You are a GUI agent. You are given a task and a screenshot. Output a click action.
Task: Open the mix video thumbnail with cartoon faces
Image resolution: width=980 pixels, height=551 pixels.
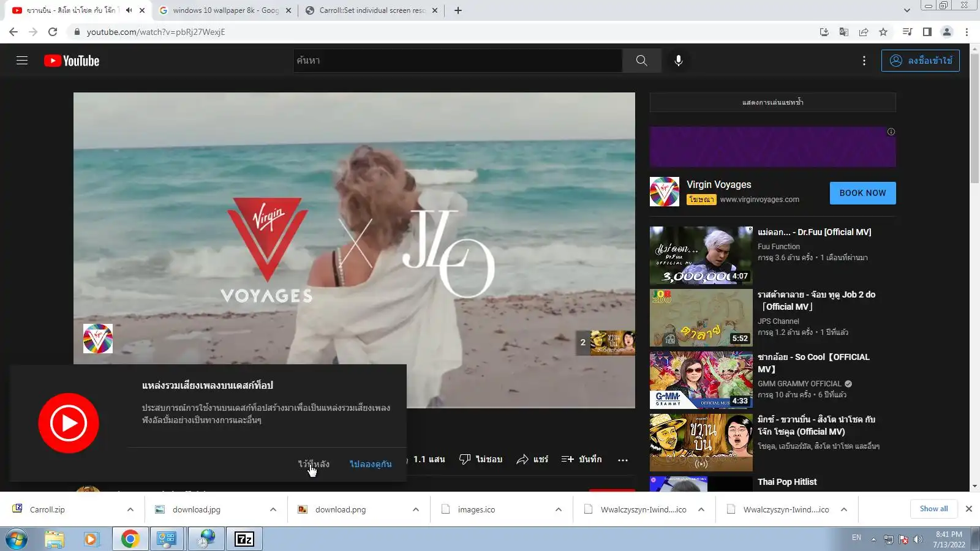click(x=701, y=443)
